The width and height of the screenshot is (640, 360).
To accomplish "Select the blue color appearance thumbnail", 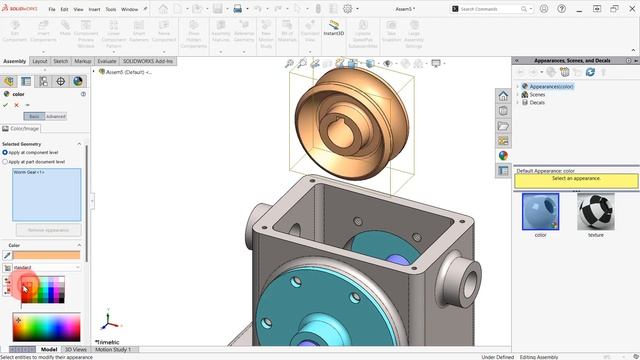I will [540, 212].
